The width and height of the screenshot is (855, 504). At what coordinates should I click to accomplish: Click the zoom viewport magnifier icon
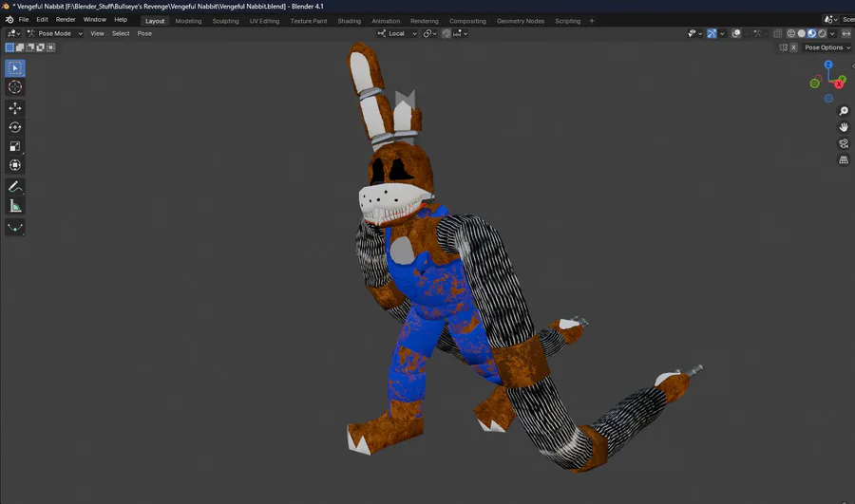pos(844,111)
